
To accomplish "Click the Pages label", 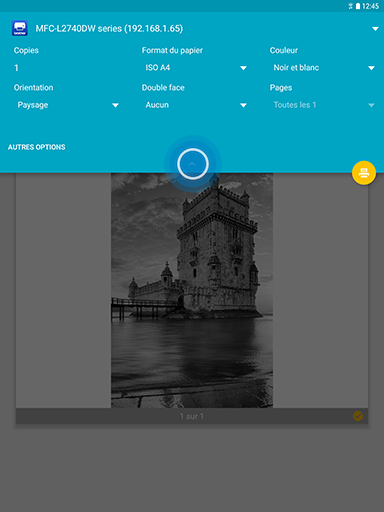I will 281,88.
